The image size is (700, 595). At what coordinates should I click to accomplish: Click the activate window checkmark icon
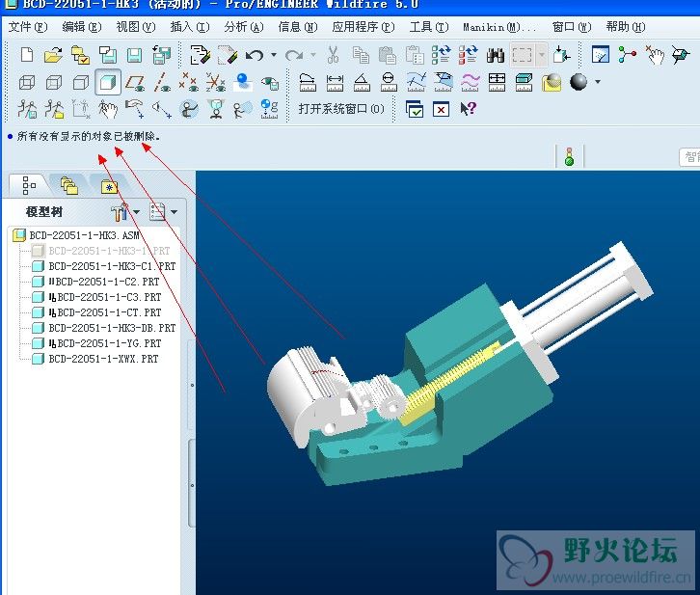click(415, 109)
